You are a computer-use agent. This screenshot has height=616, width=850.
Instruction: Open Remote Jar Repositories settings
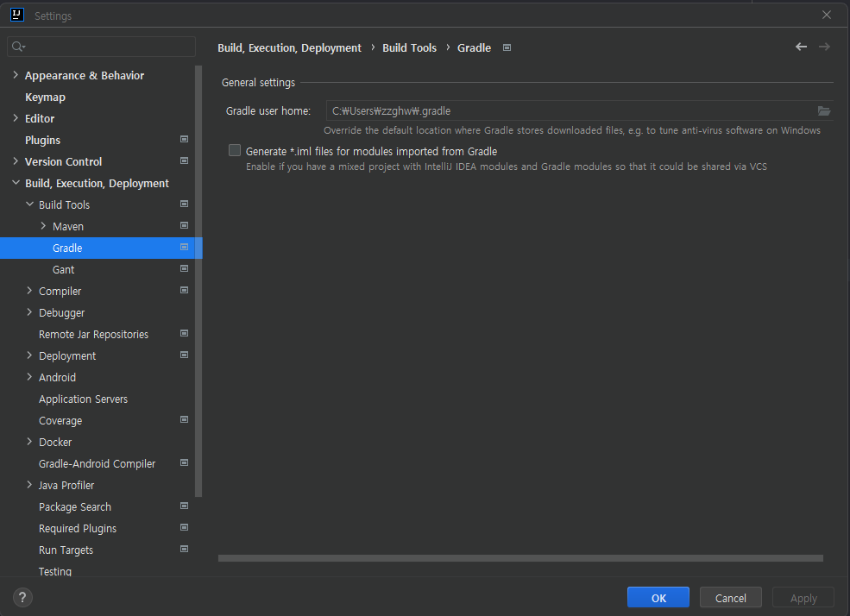(93, 335)
